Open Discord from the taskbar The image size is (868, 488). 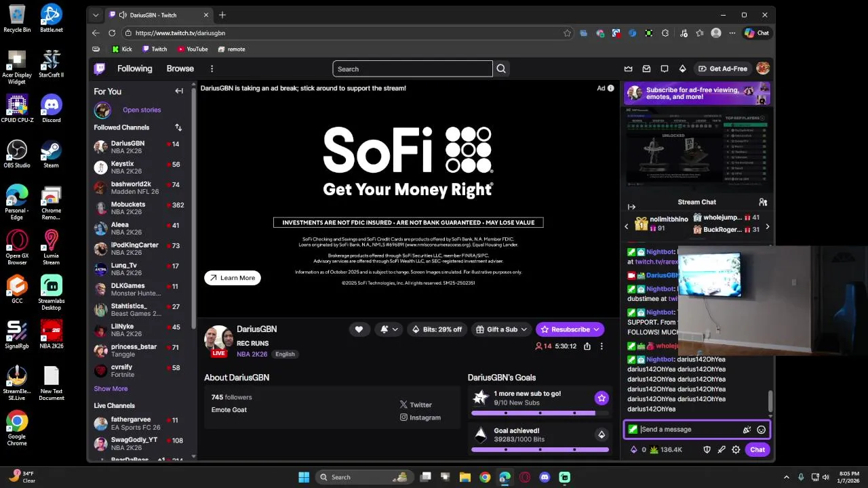click(545, 477)
